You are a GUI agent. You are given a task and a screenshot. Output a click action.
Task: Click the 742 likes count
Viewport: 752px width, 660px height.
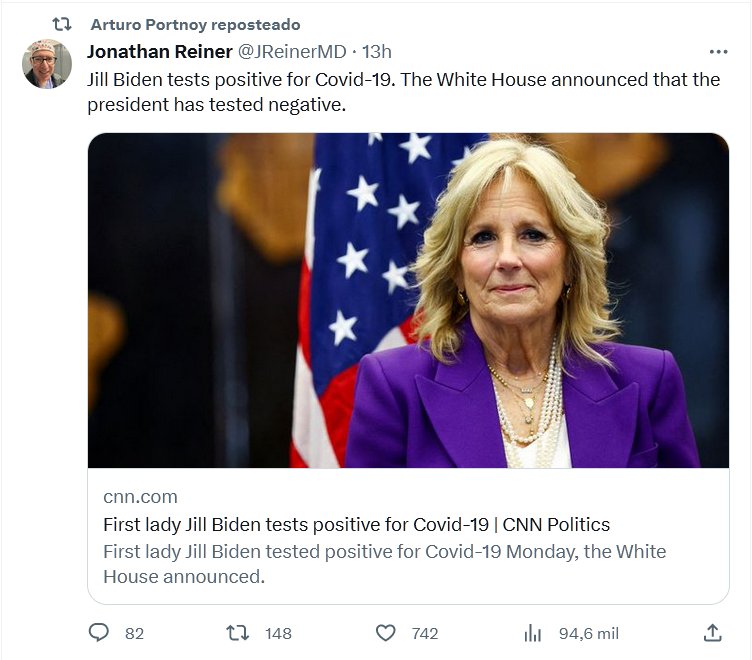click(425, 633)
